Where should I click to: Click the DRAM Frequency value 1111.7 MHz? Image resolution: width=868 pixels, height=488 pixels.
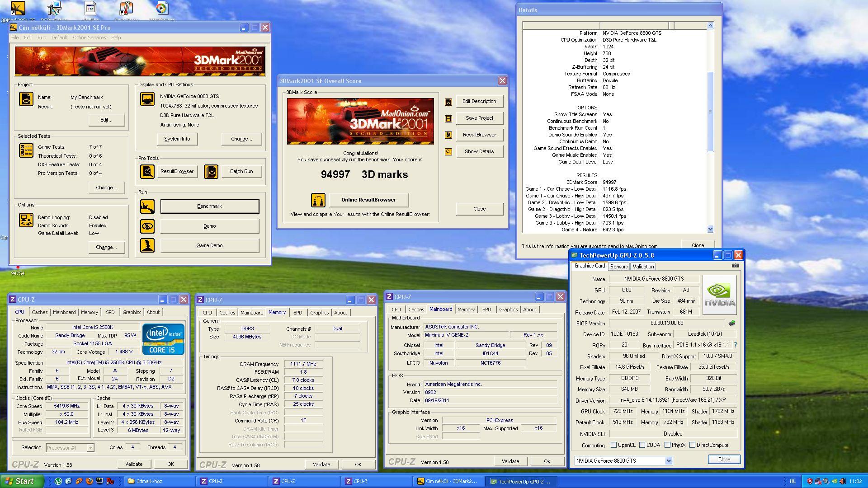click(303, 364)
